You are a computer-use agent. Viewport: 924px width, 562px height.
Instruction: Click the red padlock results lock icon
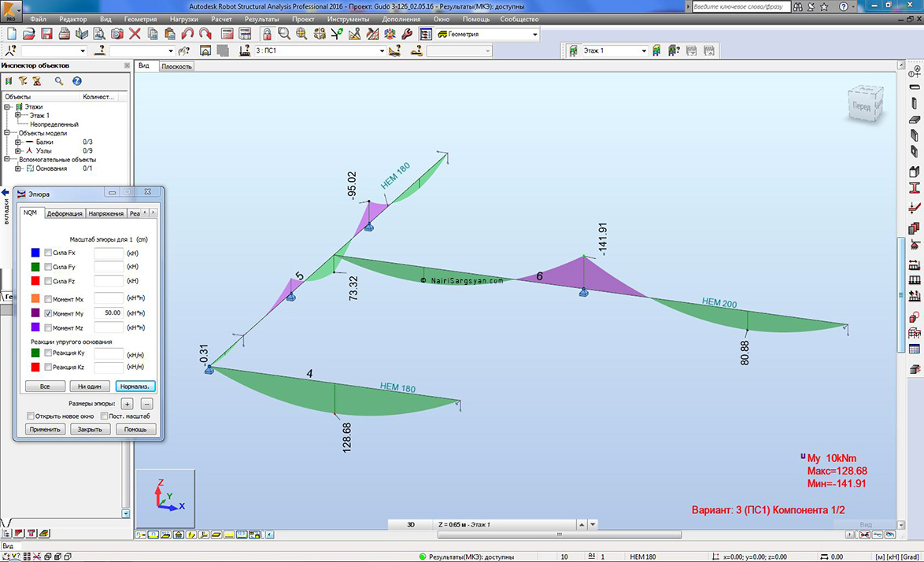pyautogui.click(x=267, y=34)
